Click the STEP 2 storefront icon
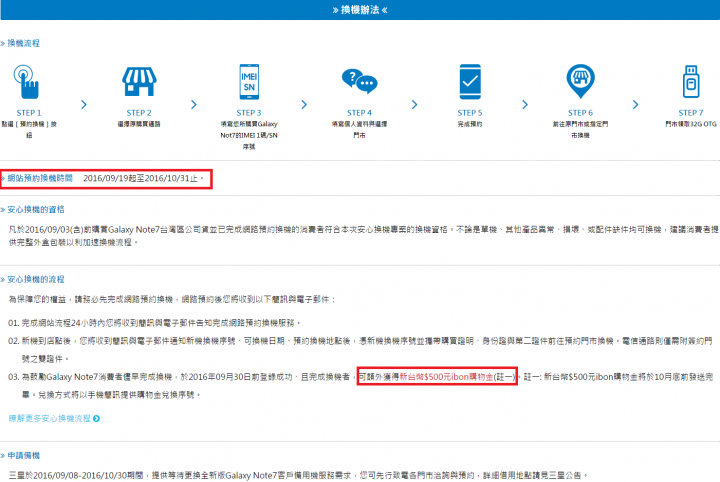 (139, 82)
